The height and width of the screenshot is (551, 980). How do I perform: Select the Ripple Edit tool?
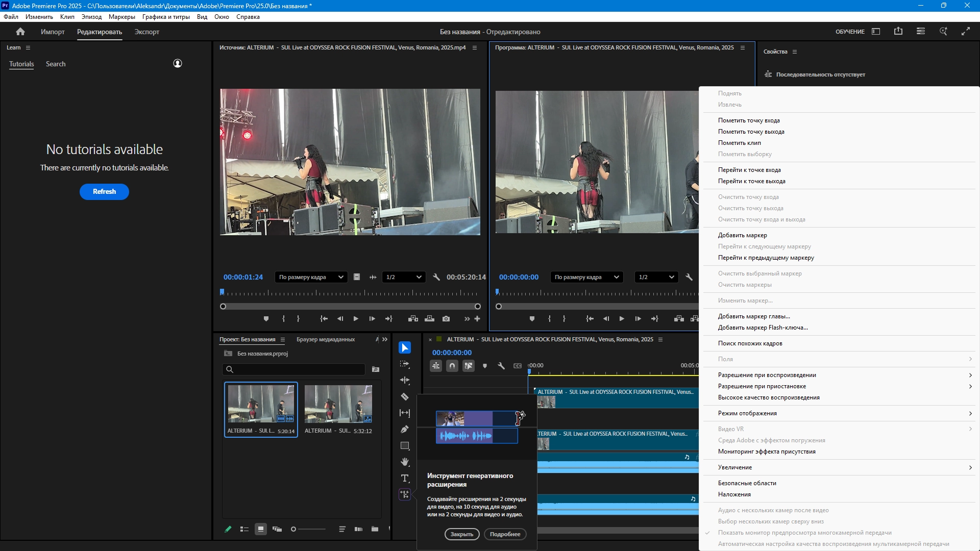405,381
